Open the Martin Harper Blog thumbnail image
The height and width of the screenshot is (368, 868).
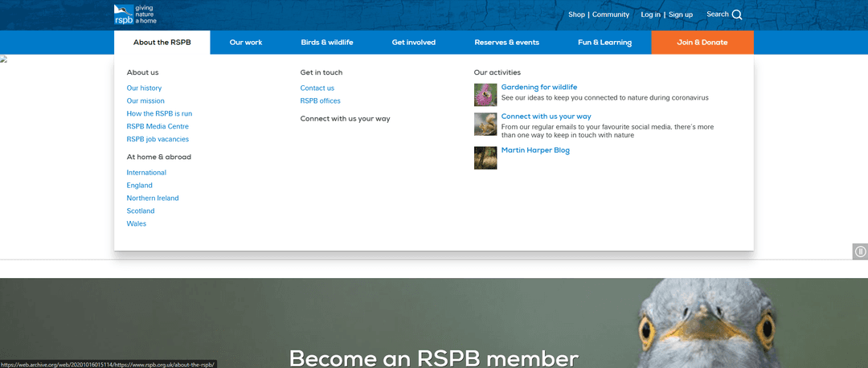click(x=485, y=157)
